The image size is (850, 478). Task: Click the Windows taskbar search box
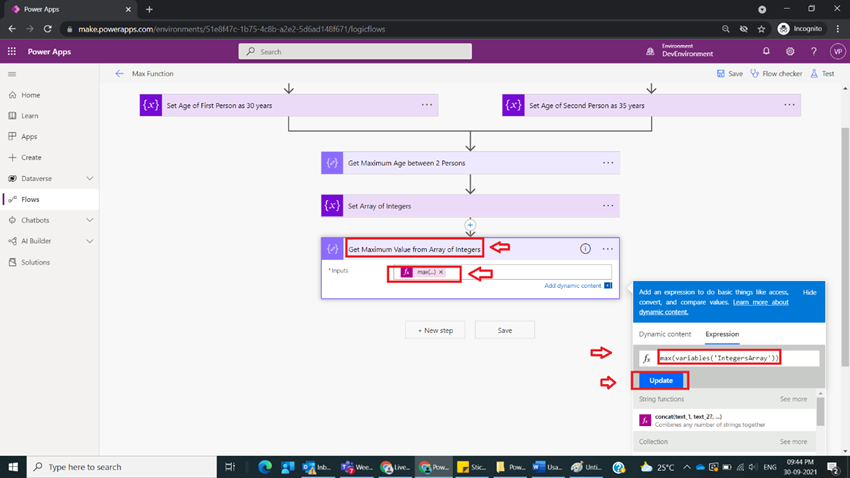[x=121, y=467]
